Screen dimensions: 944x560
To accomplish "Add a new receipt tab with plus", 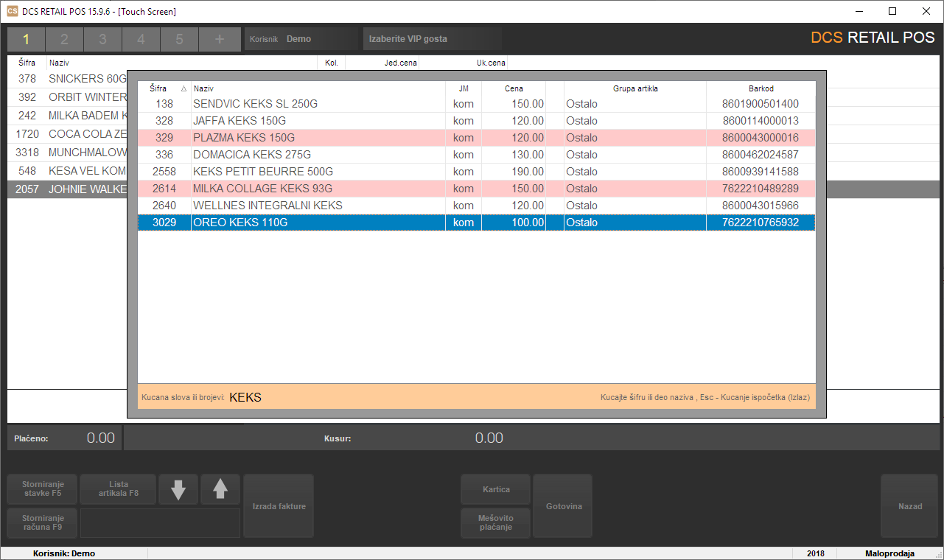I will coord(219,39).
